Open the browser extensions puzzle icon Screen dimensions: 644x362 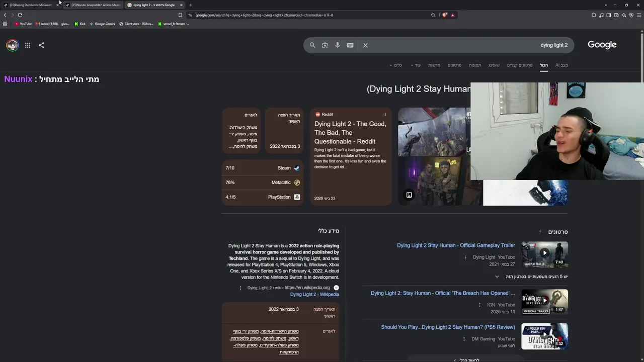coord(594,15)
